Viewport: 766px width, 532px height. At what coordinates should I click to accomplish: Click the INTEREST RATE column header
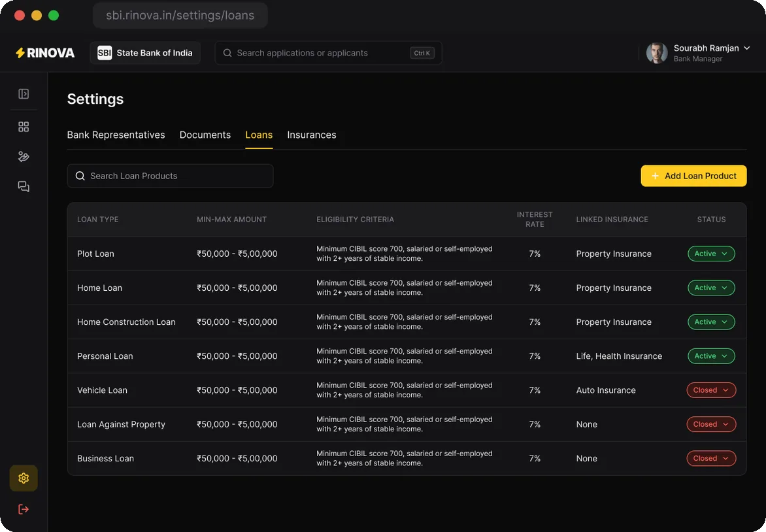click(535, 220)
